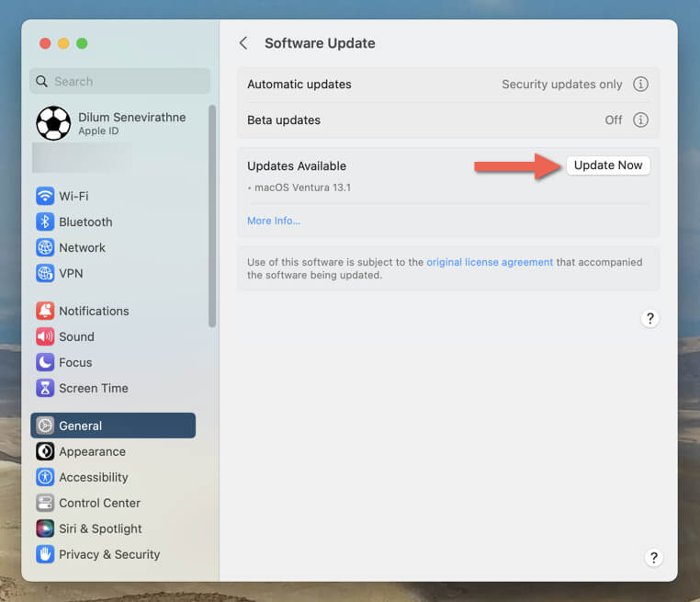Open the More Info link
The width and height of the screenshot is (700, 602).
click(x=274, y=221)
